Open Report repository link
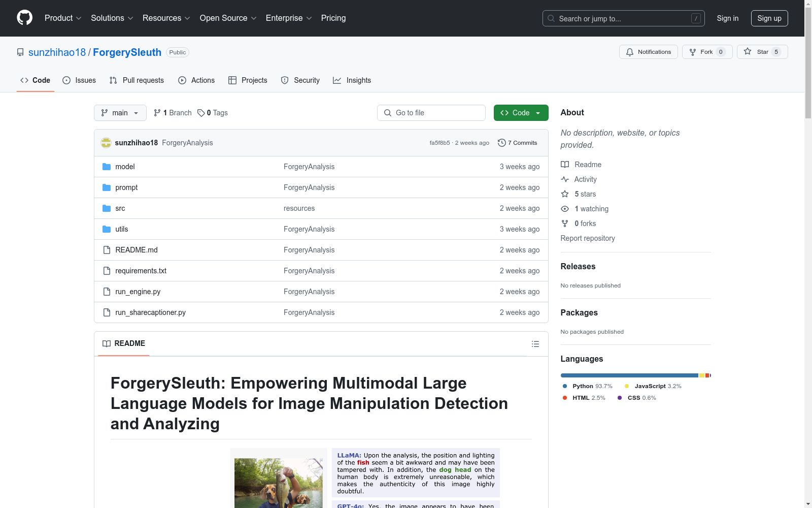The width and height of the screenshot is (812, 508). tap(588, 238)
